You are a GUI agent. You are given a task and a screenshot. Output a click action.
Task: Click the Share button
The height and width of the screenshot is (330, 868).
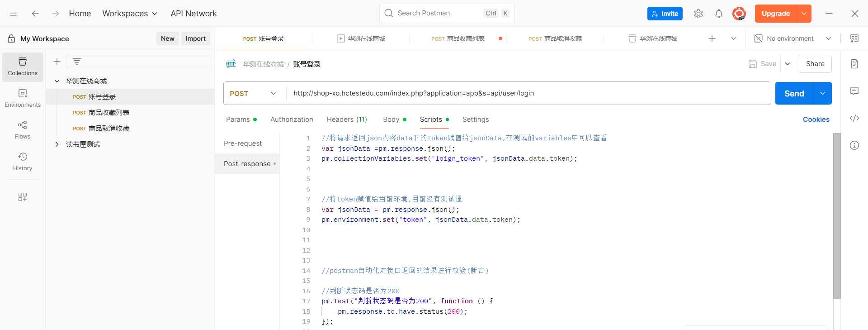pos(815,64)
